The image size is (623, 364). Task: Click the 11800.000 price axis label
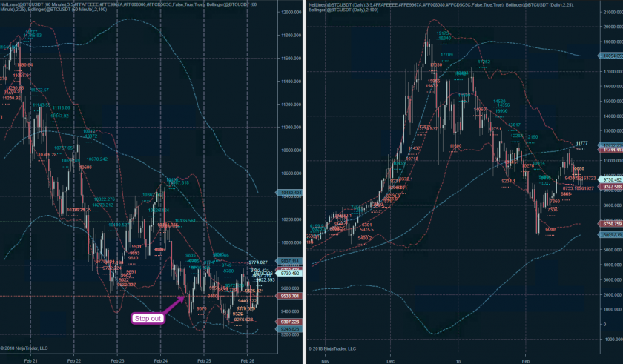click(x=291, y=36)
